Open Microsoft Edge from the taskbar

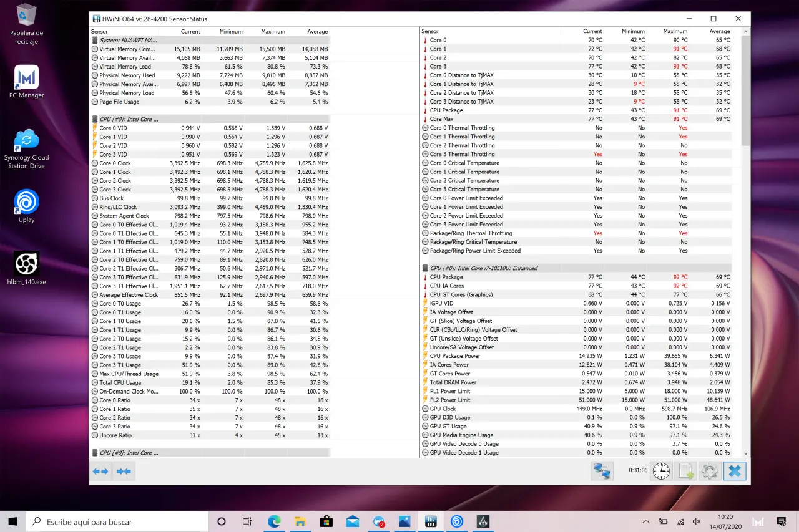[274, 521]
